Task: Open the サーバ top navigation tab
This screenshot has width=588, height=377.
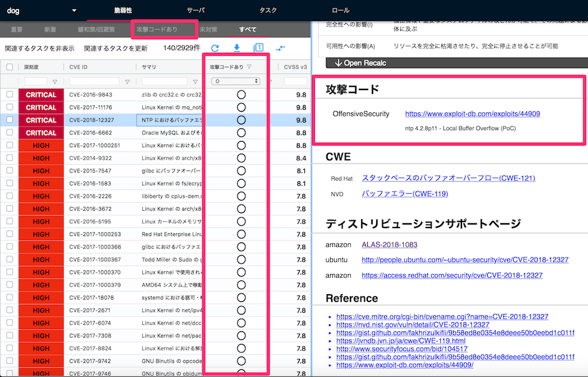Action: click(196, 10)
